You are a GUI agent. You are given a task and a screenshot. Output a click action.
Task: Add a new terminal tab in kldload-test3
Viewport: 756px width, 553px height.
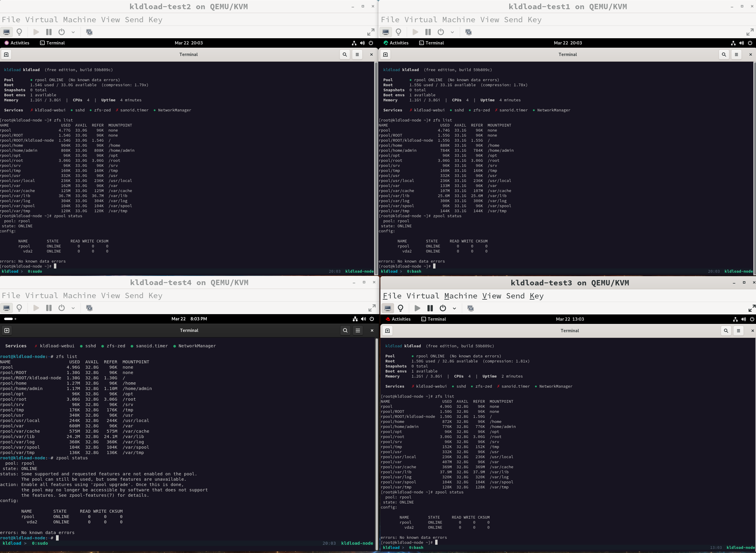point(387,331)
